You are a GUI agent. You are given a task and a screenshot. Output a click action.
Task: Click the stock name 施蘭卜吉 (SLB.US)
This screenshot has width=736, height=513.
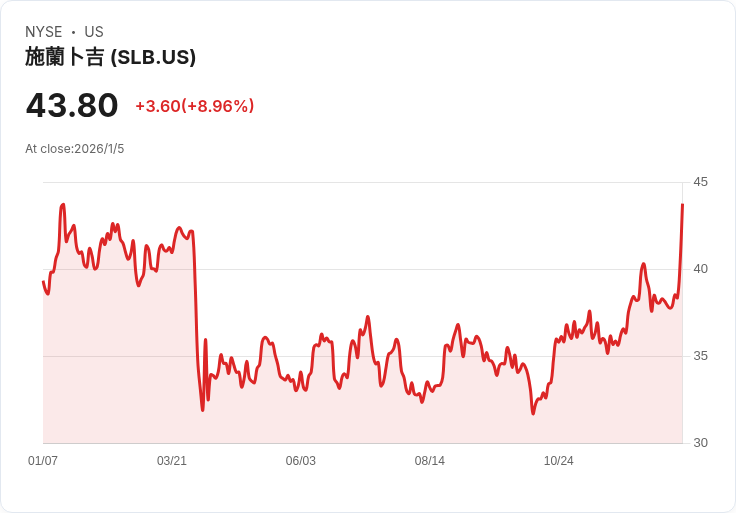(x=110, y=57)
